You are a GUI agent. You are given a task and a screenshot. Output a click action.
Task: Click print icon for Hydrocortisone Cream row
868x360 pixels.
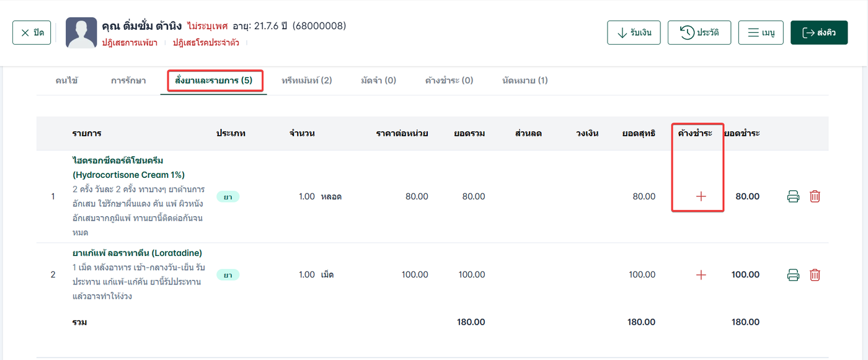tap(793, 196)
